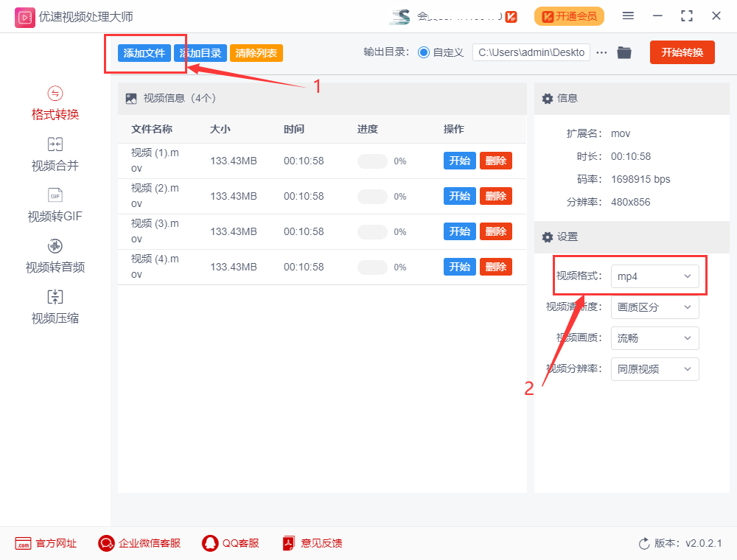Delete 视频 (4).mov from the list
The image size is (737, 560).
[x=496, y=267]
